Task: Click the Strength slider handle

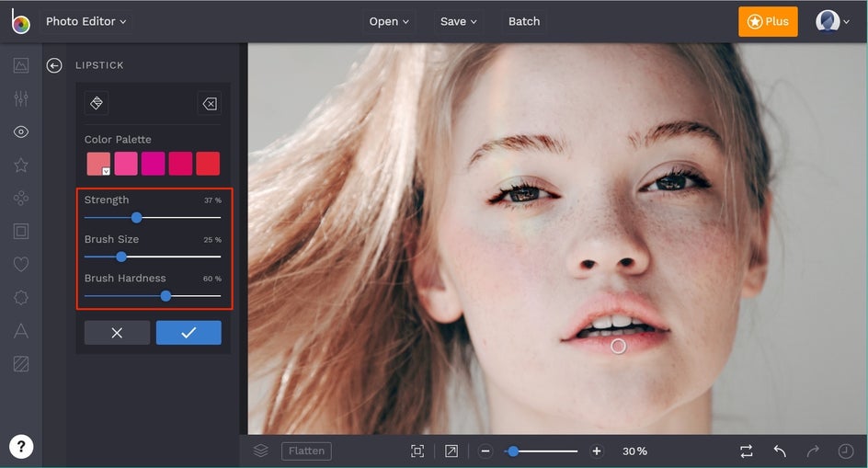Action: click(137, 218)
